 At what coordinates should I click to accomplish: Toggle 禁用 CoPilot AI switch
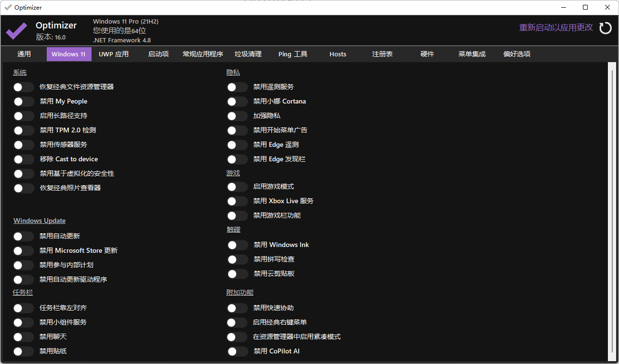tap(238, 351)
